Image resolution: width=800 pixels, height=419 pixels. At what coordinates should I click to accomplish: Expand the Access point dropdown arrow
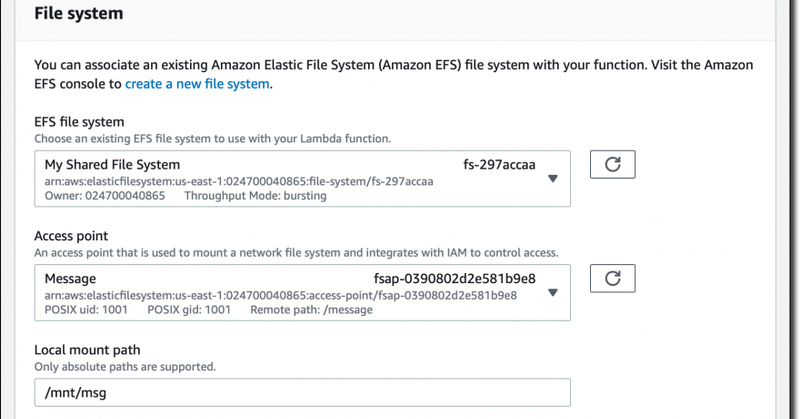click(x=553, y=293)
